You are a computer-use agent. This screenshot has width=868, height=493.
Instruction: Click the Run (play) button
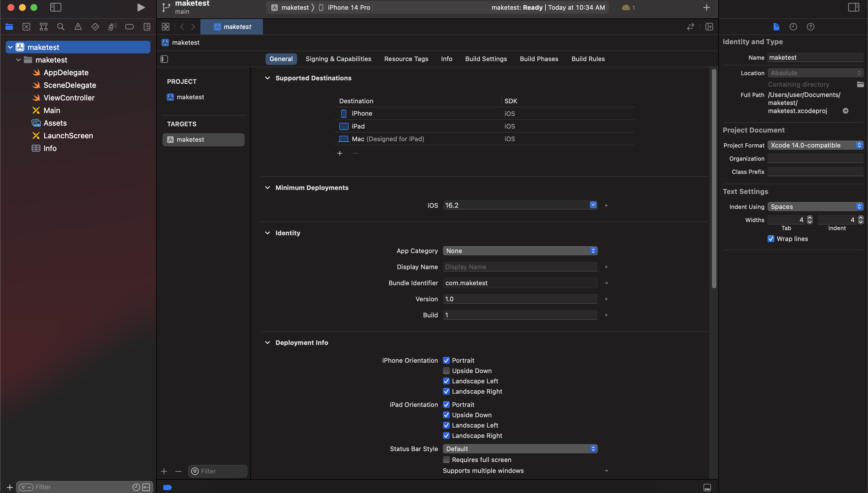[x=141, y=7]
